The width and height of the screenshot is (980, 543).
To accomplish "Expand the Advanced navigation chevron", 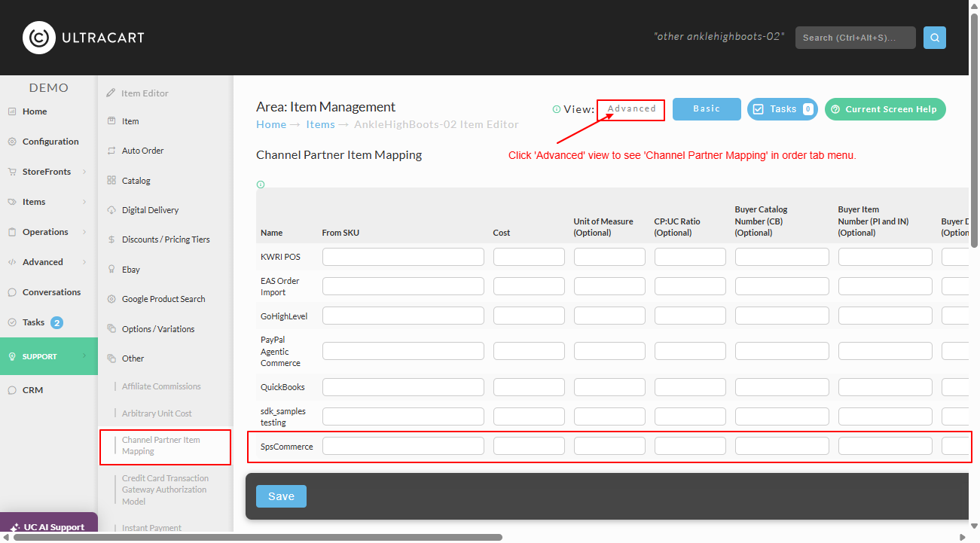I will [x=84, y=262].
